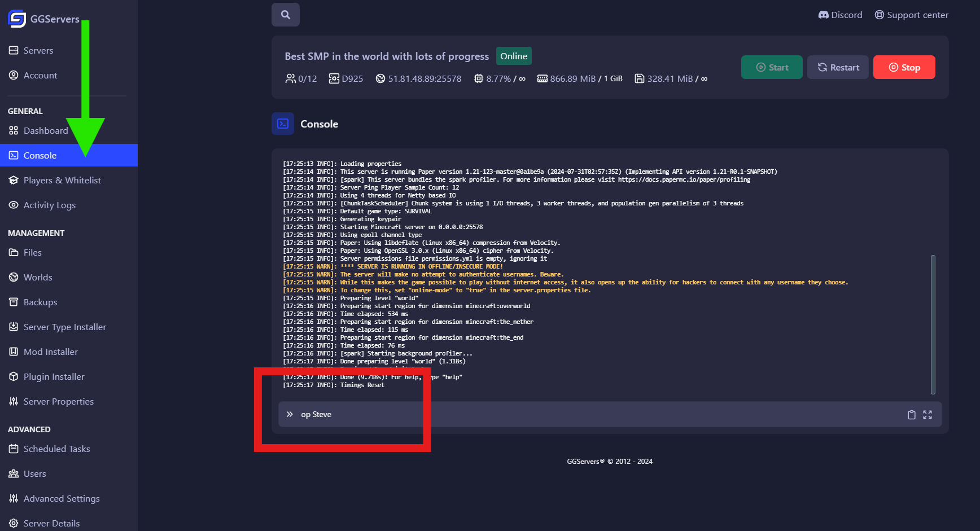Open the GGServers Discord link
The image size is (980, 531).
click(x=840, y=15)
